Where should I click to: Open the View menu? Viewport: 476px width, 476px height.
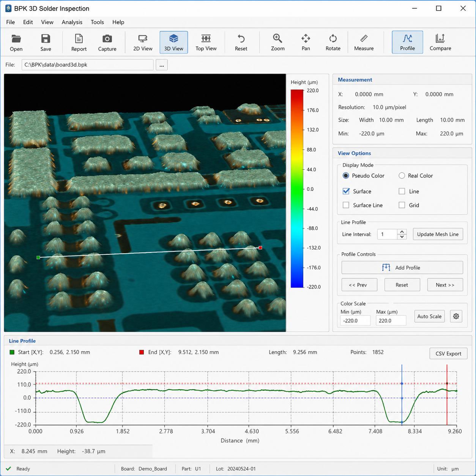point(47,22)
